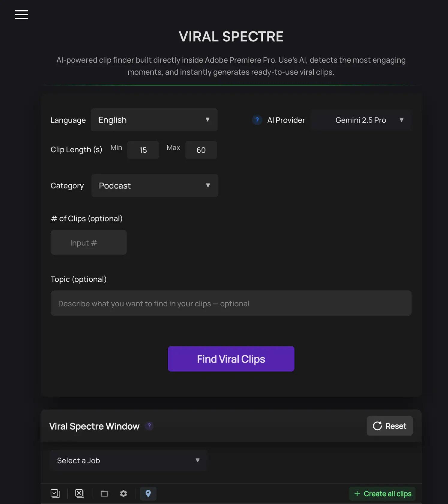Click the AI Provider help icon
The image size is (448, 504).
pyautogui.click(x=257, y=120)
